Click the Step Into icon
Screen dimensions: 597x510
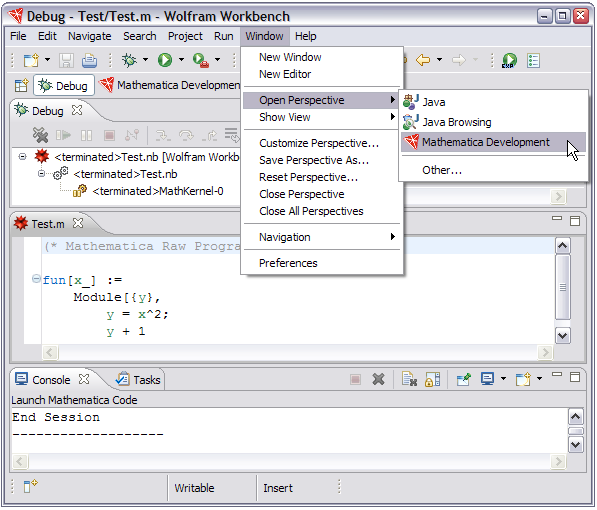point(163,136)
